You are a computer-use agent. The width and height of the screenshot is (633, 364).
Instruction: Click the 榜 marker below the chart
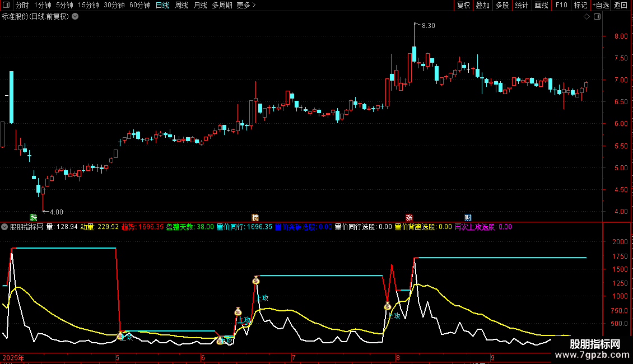pyautogui.click(x=255, y=217)
